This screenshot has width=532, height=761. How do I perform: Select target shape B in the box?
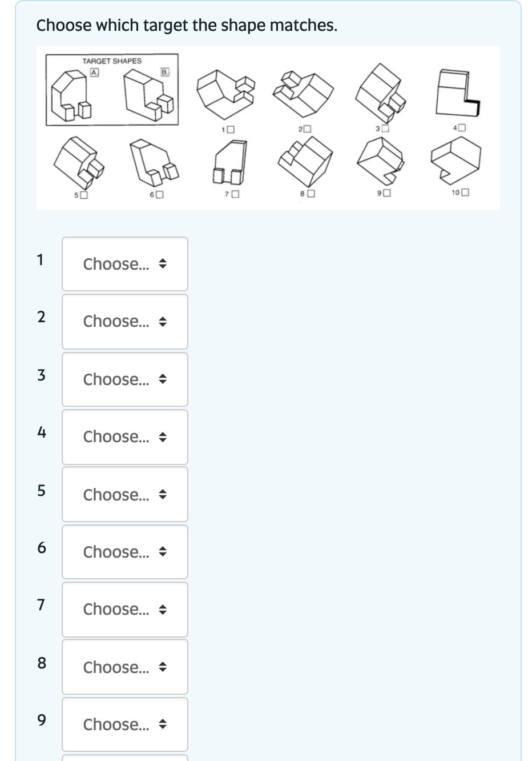click(x=165, y=73)
